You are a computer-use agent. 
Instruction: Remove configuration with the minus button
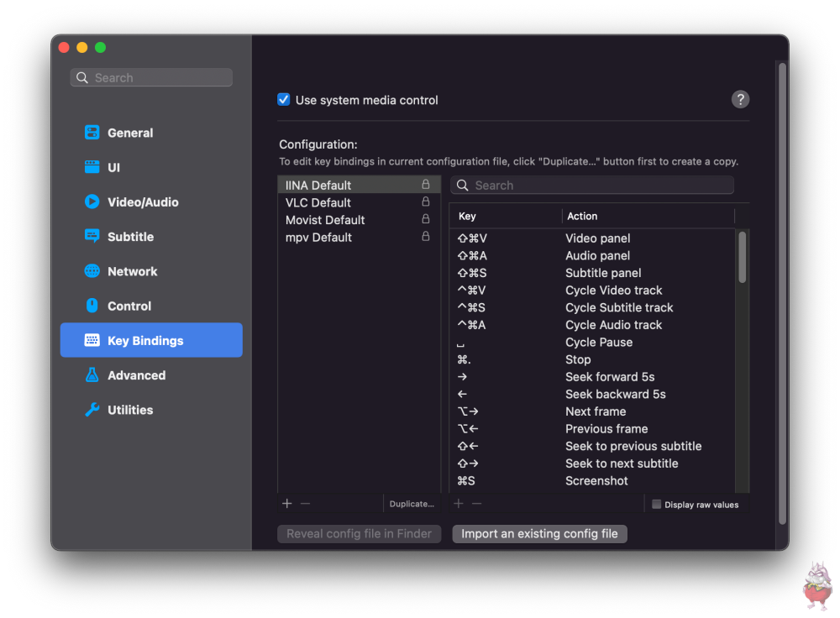(x=306, y=504)
